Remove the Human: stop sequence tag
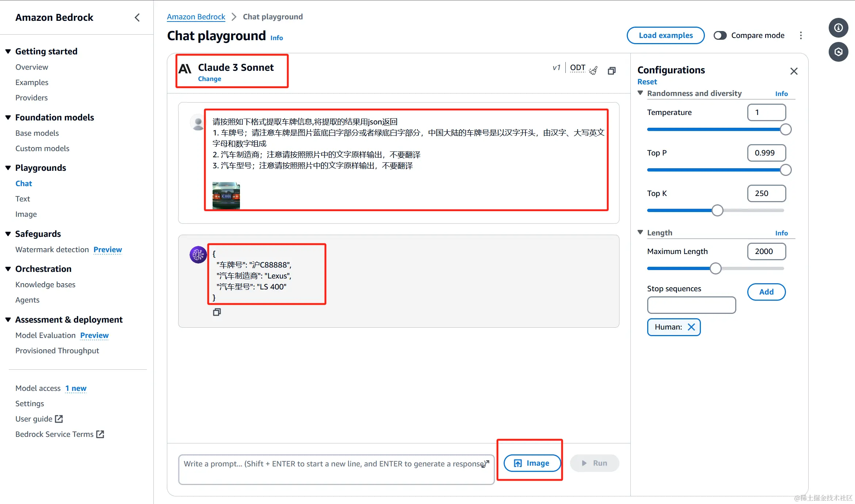Viewport: 855px width, 504px height. point(691,327)
